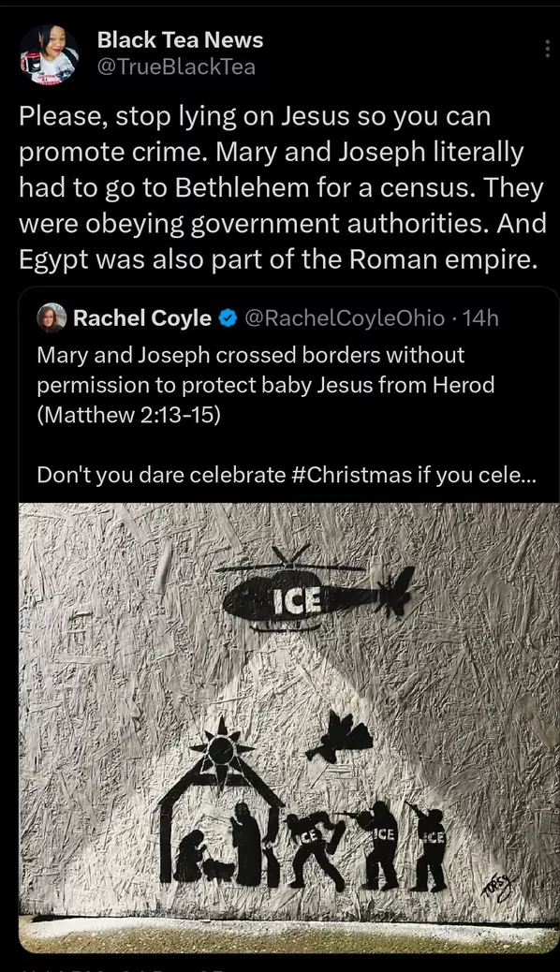Select the Matthew 2:13-15 verse reference
Viewport: 560px width, 972px height.
[x=129, y=415]
